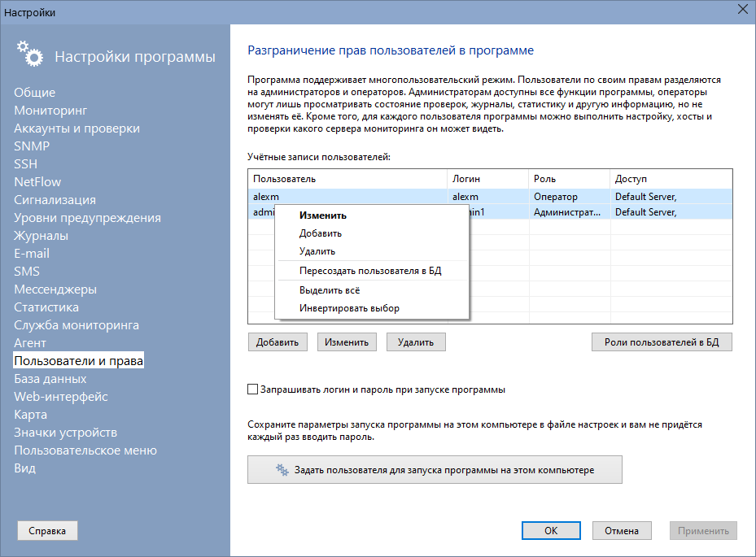756x557 pixels.
Task: Open Роли пользователей в БД
Action: pos(661,342)
